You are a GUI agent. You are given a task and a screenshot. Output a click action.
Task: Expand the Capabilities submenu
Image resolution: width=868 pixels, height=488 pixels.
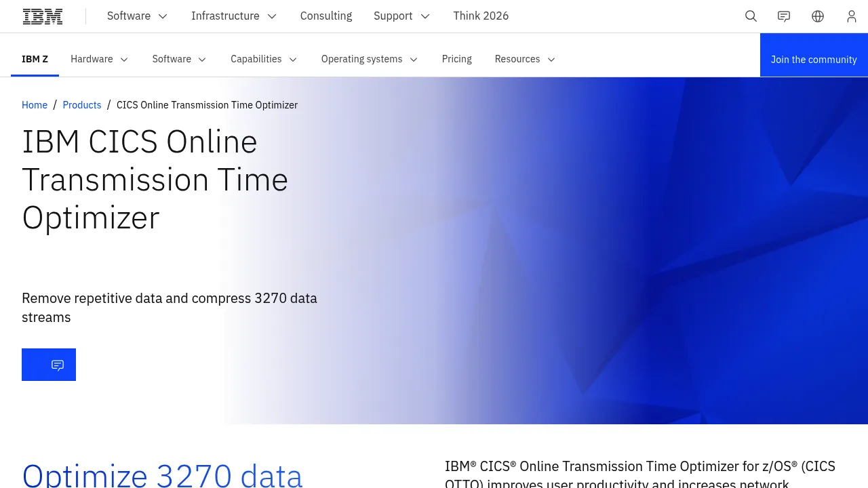pyautogui.click(x=264, y=59)
